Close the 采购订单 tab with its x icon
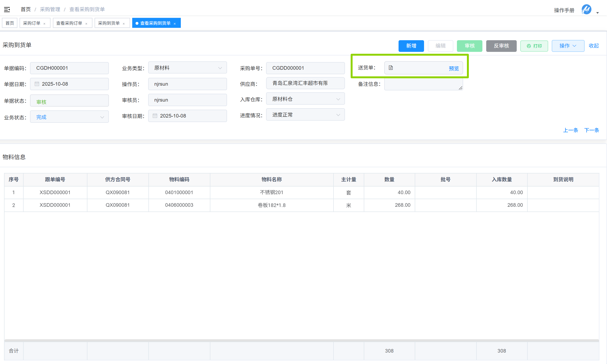 point(45,24)
